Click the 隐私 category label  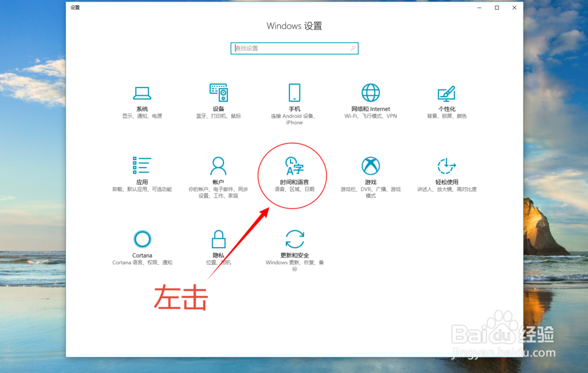click(x=218, y=255)
